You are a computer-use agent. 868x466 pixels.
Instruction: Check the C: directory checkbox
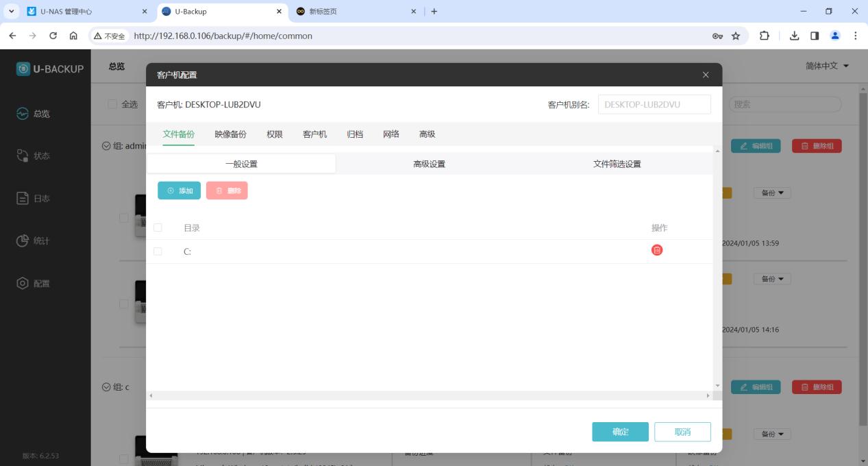click(x=158, y=252)
